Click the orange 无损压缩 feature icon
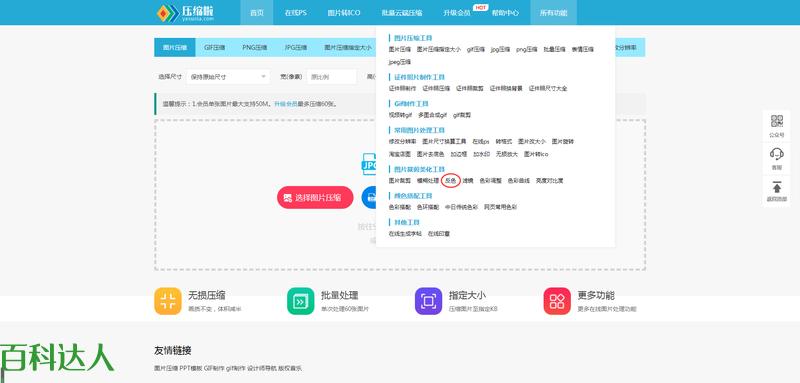The height and width of the screenshot is (383, 800). tap(168, 301)
